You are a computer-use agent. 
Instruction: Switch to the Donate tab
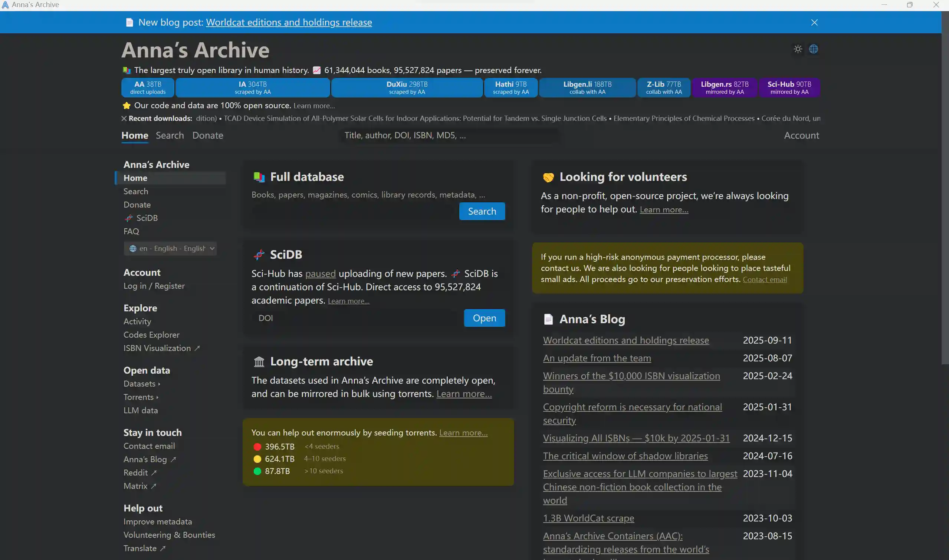tap(208, 136)
